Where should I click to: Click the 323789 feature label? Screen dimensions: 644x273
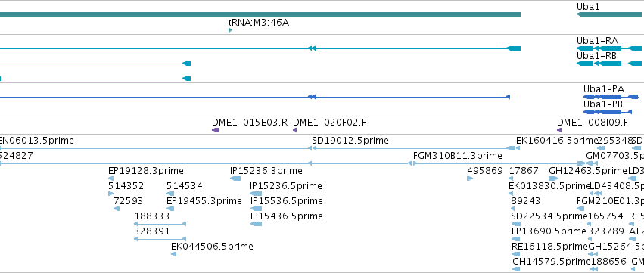tap(606, 231)
